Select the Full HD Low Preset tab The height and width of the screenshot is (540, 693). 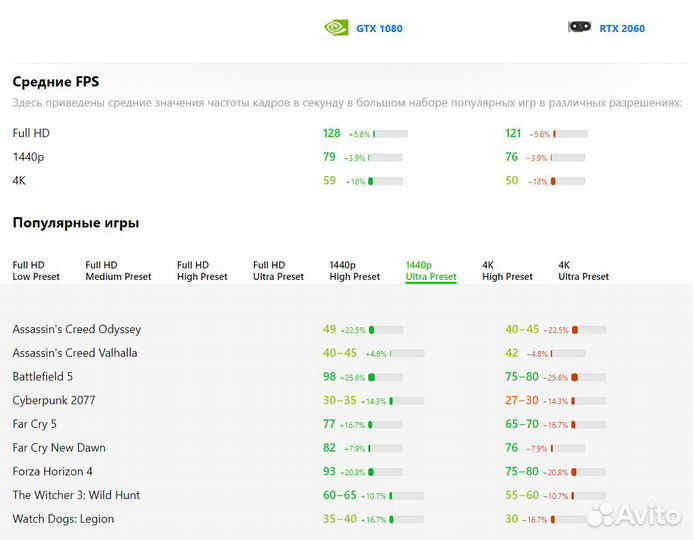(36, 271)
